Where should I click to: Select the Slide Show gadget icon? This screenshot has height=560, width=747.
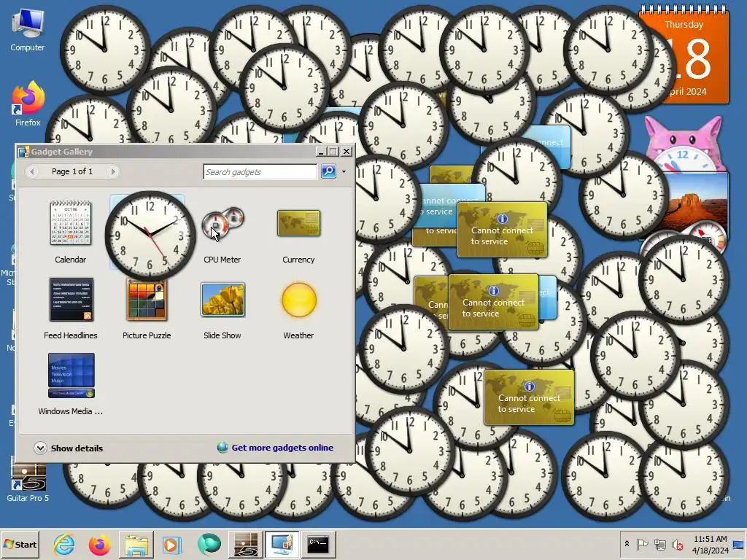click(222, 300)
